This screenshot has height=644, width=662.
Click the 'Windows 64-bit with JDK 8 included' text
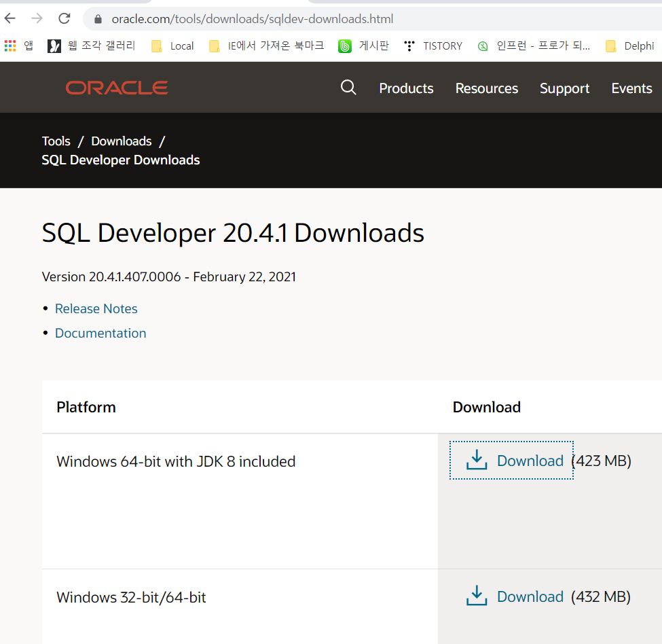(176, 461)
